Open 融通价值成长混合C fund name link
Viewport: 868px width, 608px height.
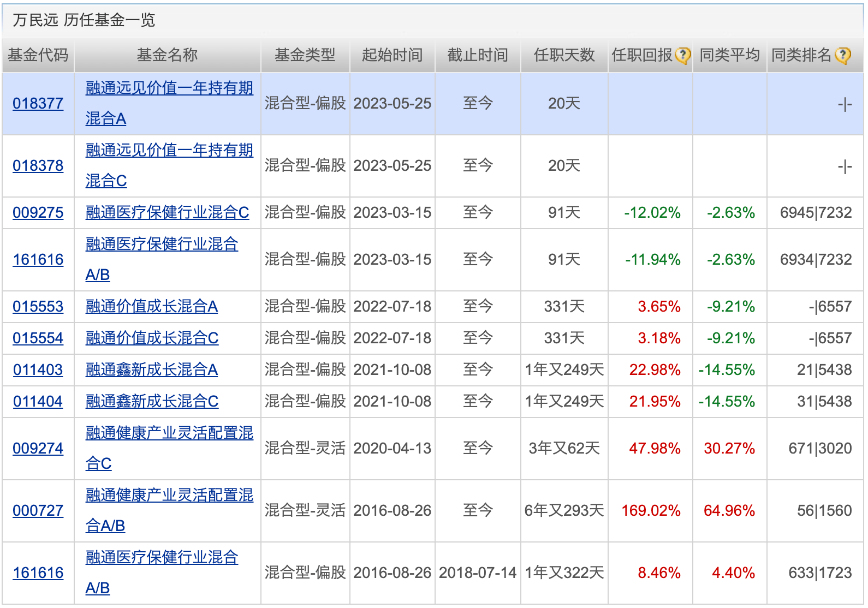(152, 338)
